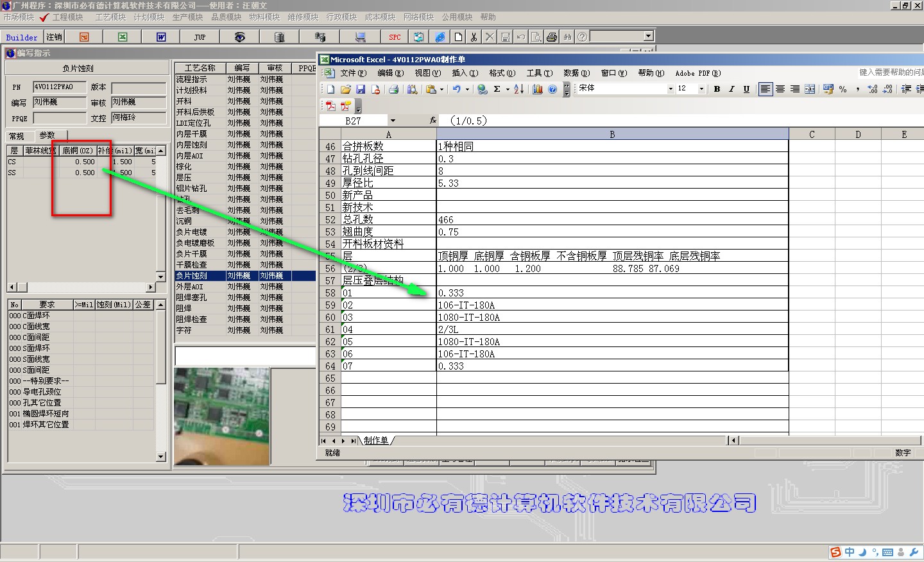Click the database cylinder icon in main toolbar
924x562 pixels.
pos(279,37)
